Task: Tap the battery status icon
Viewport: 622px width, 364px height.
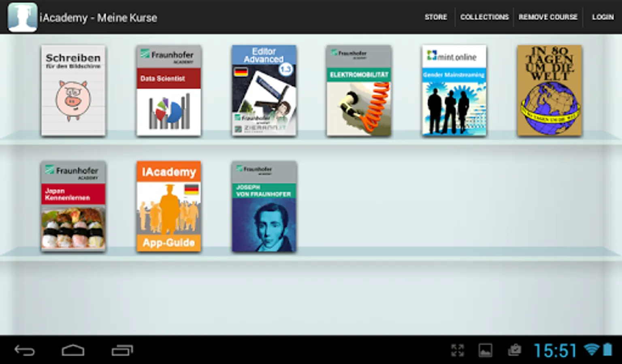Action: [x=608, y=349]
